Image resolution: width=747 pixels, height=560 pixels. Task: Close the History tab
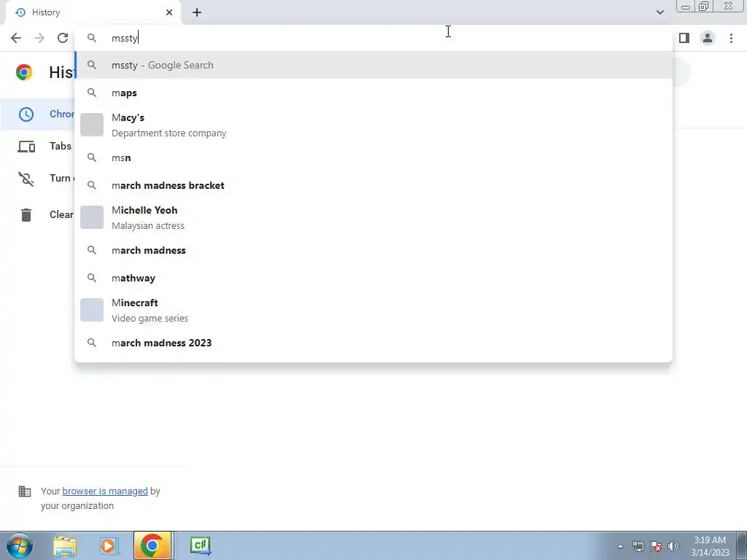(169, 13)
